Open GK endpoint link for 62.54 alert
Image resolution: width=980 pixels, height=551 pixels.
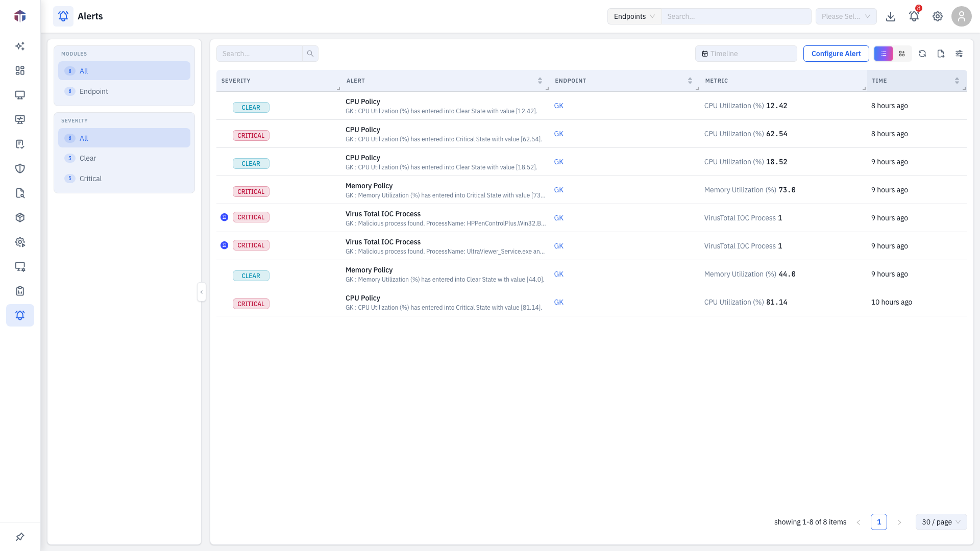click(559, 134)
